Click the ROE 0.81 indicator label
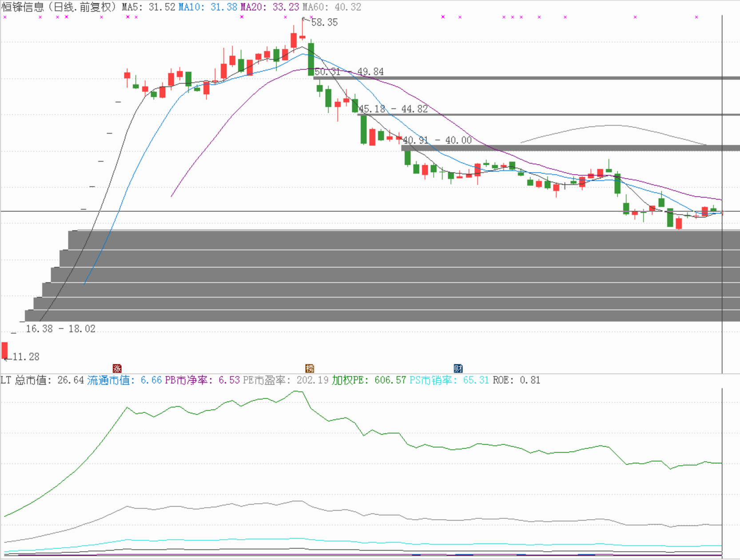Viewport: 740px width, 560px height. click(x=517, y=380)
